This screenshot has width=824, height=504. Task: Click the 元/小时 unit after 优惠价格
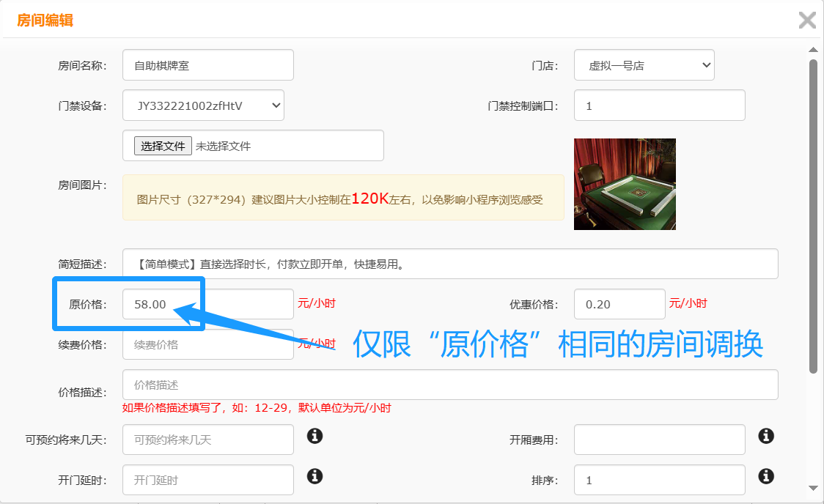point(688,303)
